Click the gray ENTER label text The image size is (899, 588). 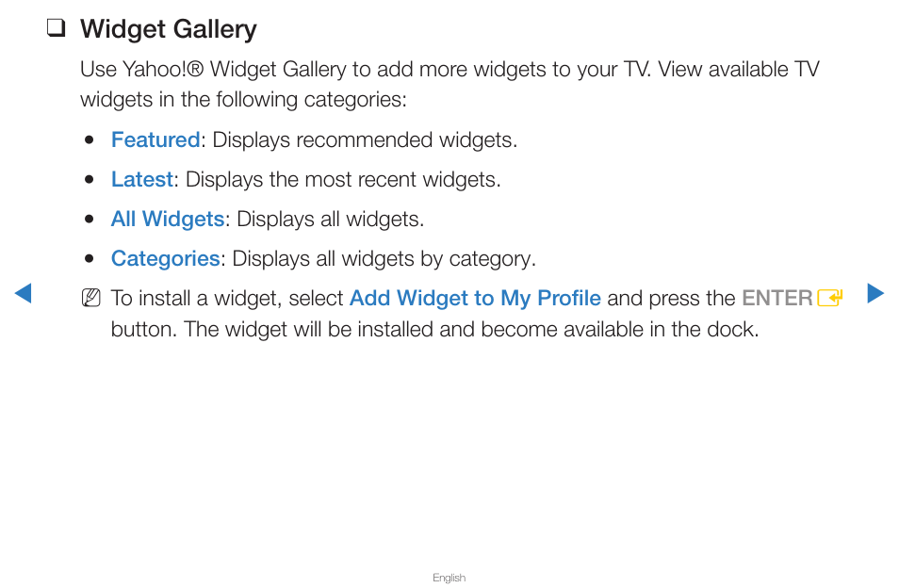pos(777,299)
